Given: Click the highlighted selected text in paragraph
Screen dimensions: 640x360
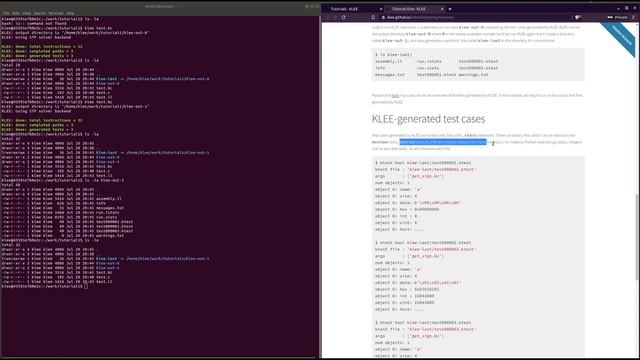Looking at the screenshot, I should (443, 142).
